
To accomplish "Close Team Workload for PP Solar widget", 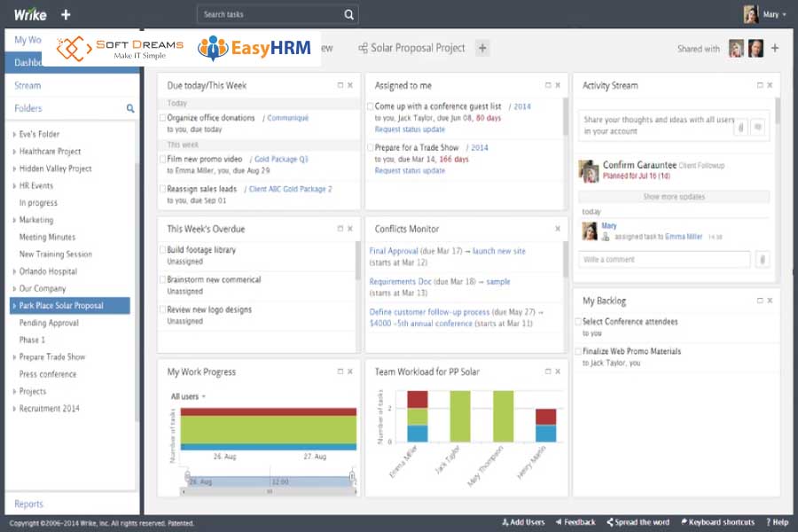I will pyautogui.click(x=558, y=372).
